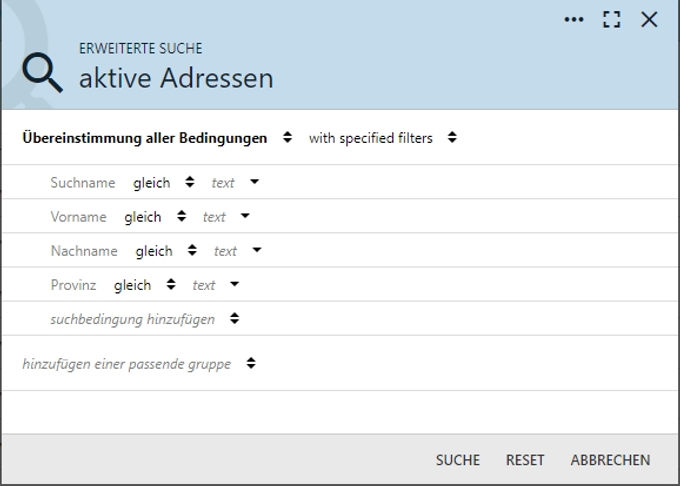Expand the Nachname text dropdown arrow
Image resolution: width=680 pixels, height=486 pixels.
[x=257, y=251]
